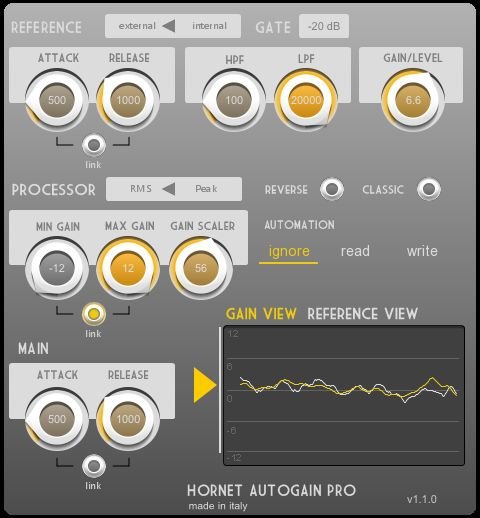Click the LPF knob set to 20000
480x518 pixels.
pos(306,100)
